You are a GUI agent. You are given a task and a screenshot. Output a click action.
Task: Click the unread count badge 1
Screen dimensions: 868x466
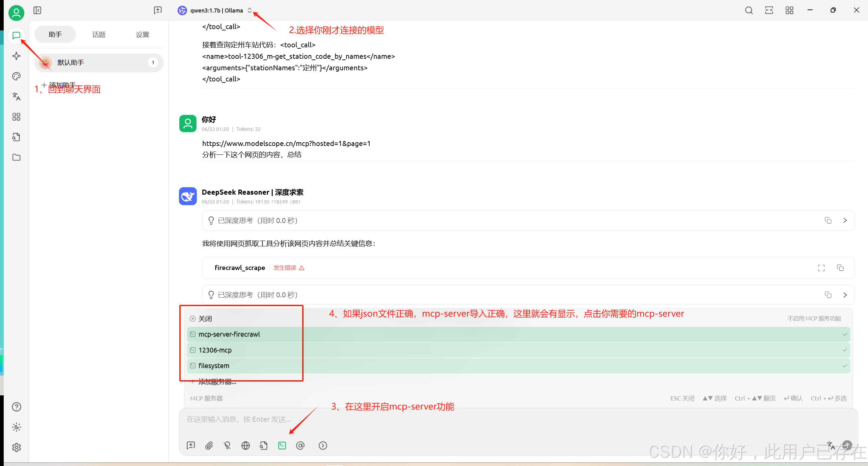[x=153, y=63]
